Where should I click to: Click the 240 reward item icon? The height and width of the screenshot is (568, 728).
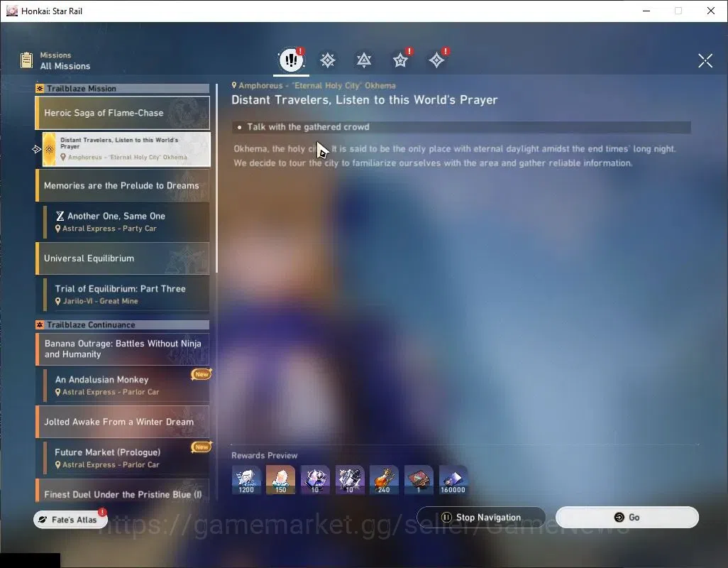click(384, 479)
